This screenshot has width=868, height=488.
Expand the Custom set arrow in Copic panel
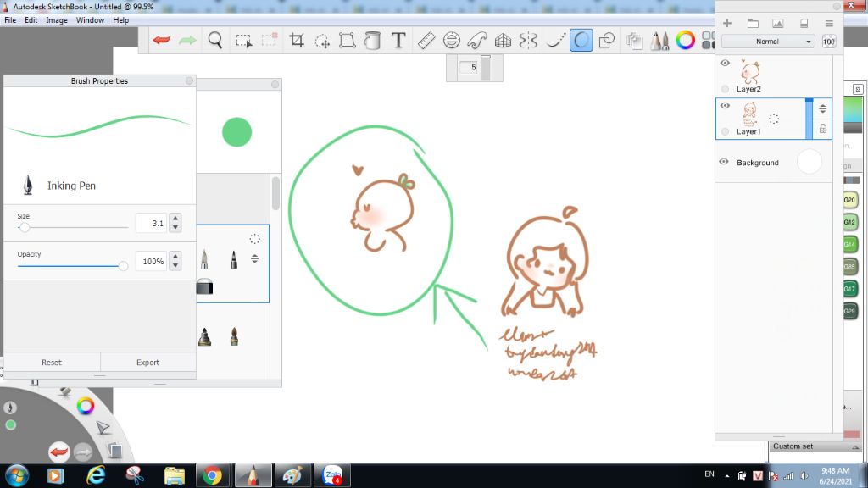pyautogui.click(x=855, y=447)
